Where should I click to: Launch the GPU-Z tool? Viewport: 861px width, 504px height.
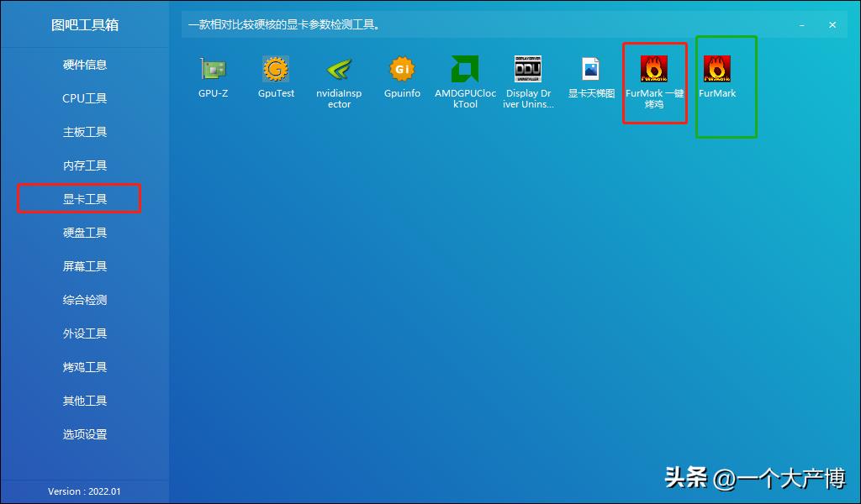click(x=213, y=71)
